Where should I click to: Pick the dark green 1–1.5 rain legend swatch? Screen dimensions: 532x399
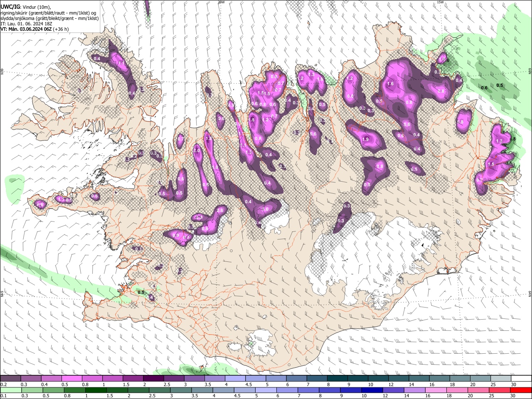click(96, 390)
